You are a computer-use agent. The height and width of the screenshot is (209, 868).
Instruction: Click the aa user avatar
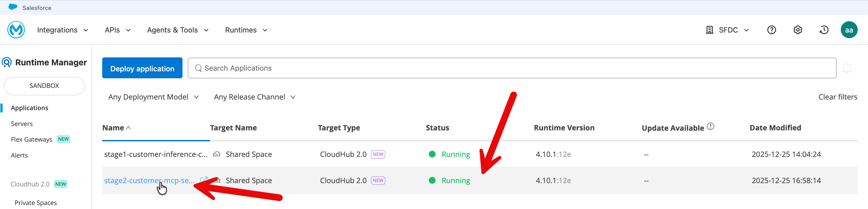[x=849, y=30]
